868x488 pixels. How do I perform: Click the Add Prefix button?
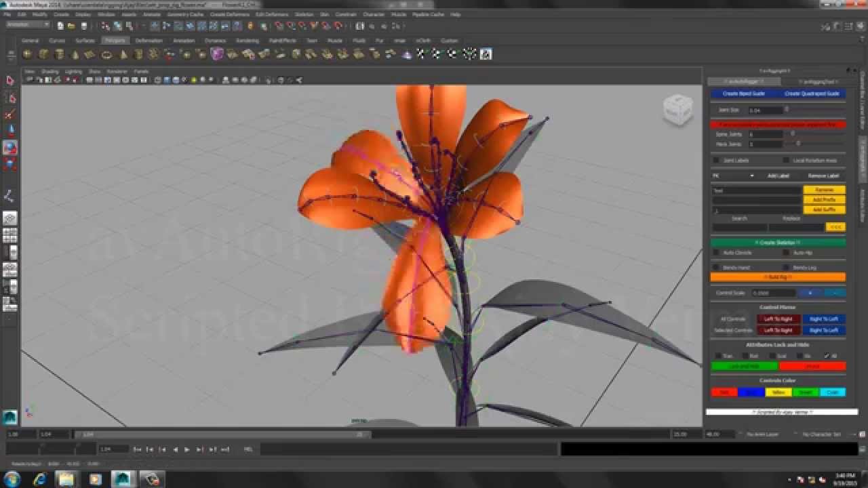[x=824, y=200]
